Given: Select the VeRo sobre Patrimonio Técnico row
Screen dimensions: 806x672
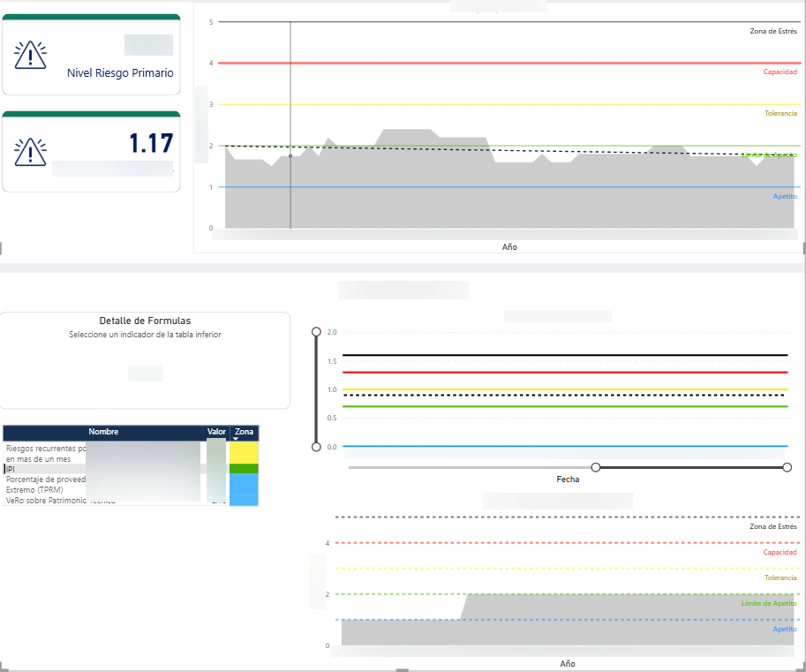Looking at the screenshot, I should 44,501.
